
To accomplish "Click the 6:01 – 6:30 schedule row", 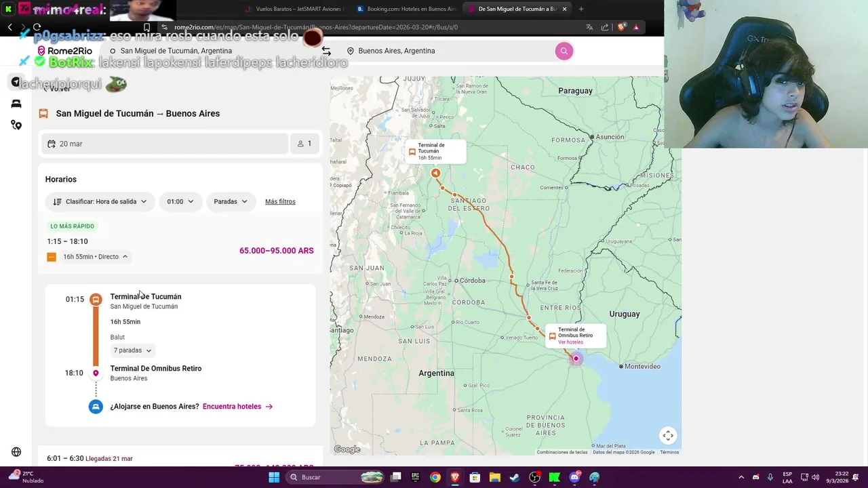I will [x=180, y=459].
